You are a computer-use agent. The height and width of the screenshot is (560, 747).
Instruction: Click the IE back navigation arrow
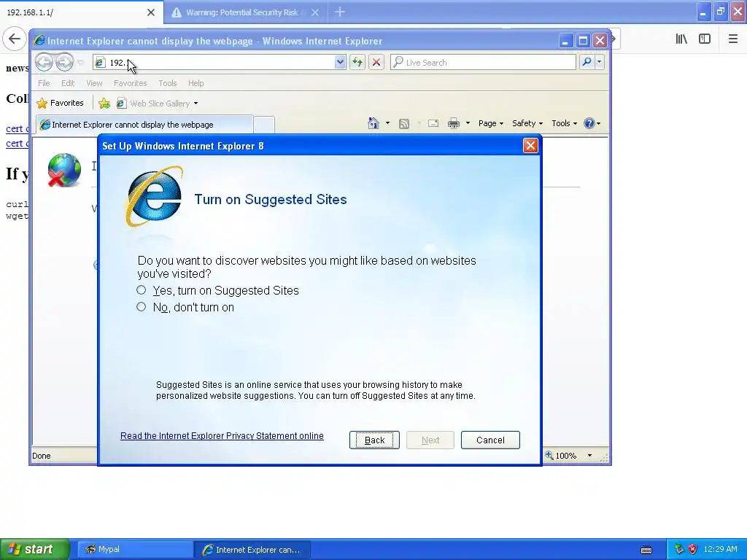(x=44, y=62)
